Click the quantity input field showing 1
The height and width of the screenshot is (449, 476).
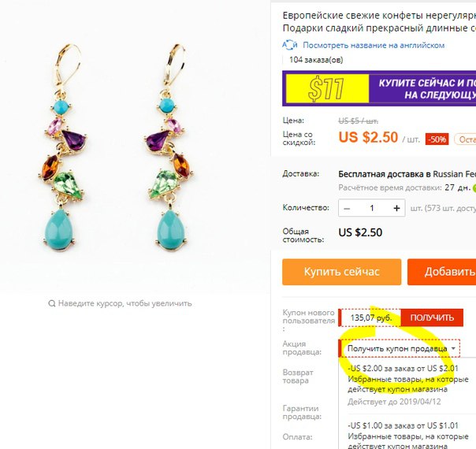[x=371, y=208]
